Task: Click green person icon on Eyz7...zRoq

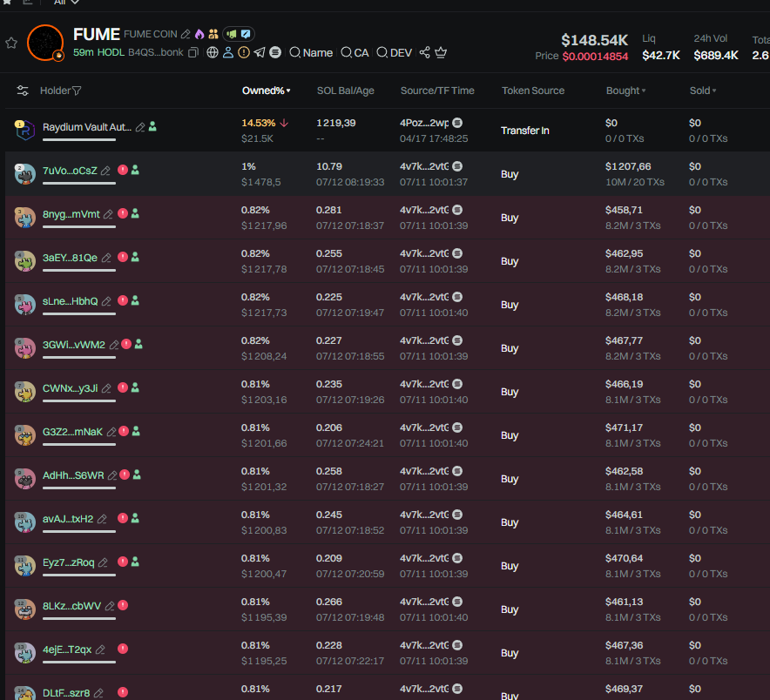Action: (x=135, y=562)
